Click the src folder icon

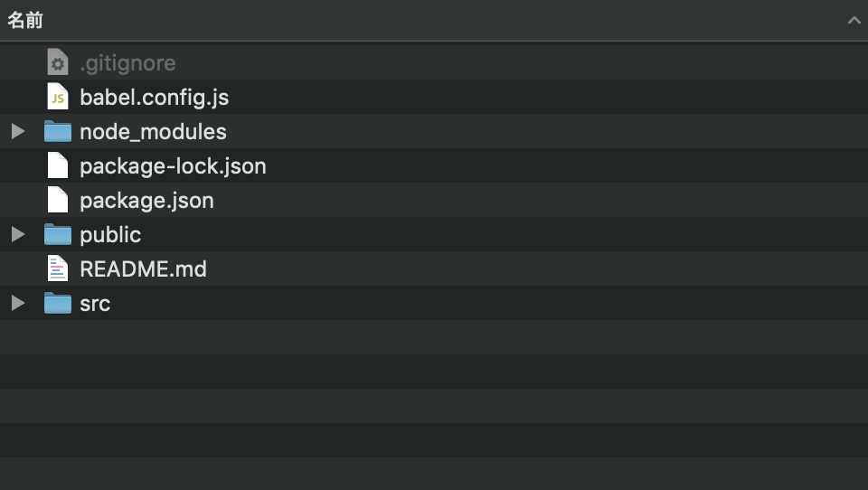[x=58, y=303]
